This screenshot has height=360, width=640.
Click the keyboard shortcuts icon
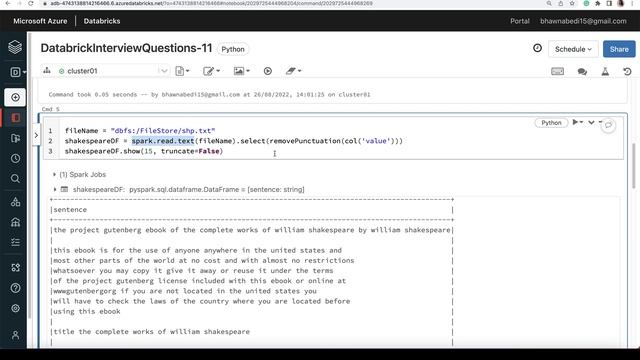(x=557, y=71)
